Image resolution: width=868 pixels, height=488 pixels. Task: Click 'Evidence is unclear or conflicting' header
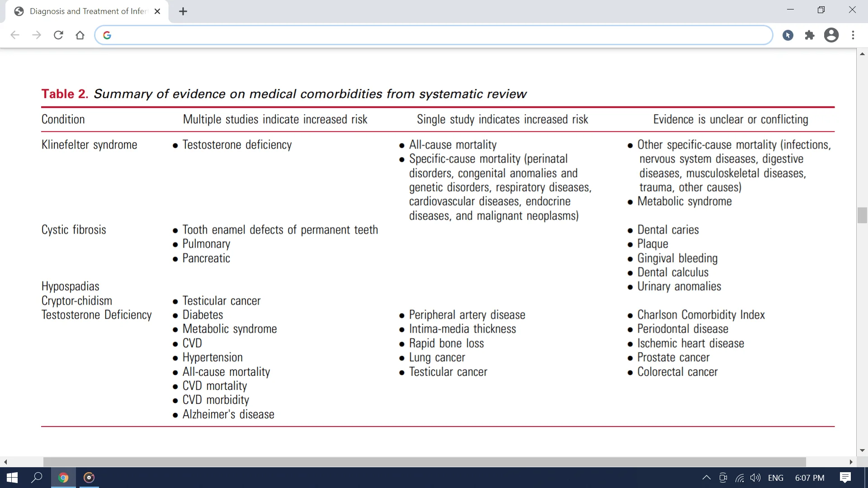tap(731, 119)
